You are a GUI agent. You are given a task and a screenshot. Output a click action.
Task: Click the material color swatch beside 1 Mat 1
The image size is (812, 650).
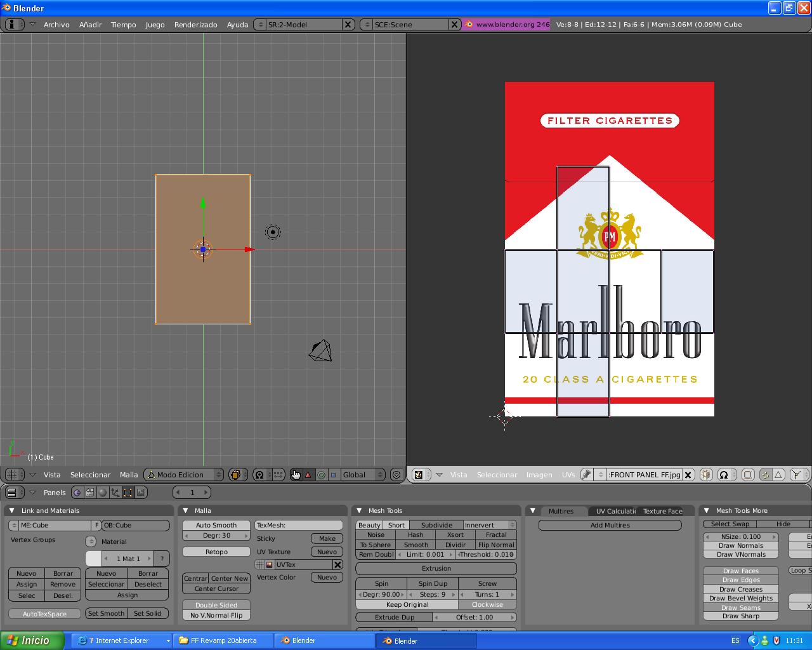click(x=93, y=559)
